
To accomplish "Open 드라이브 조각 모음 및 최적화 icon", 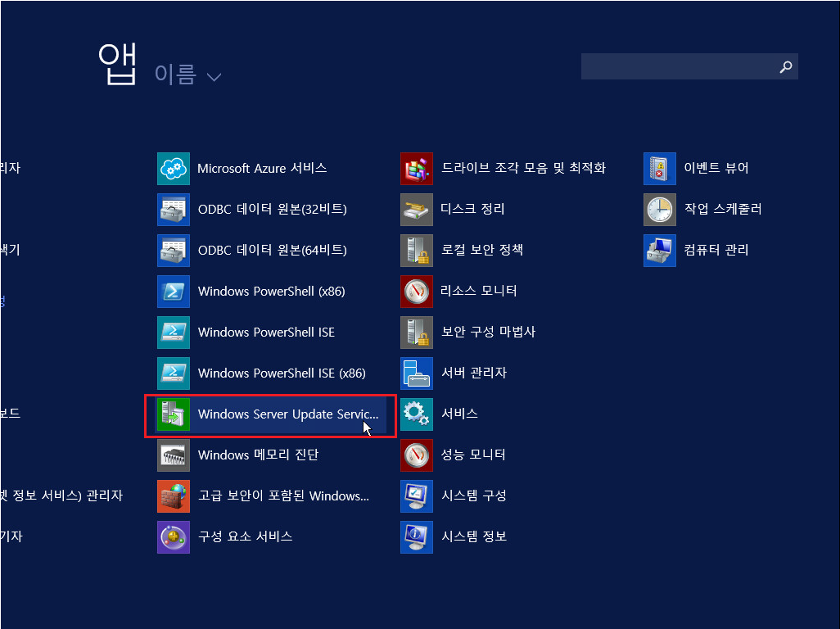I will click(x=416, y=169).
